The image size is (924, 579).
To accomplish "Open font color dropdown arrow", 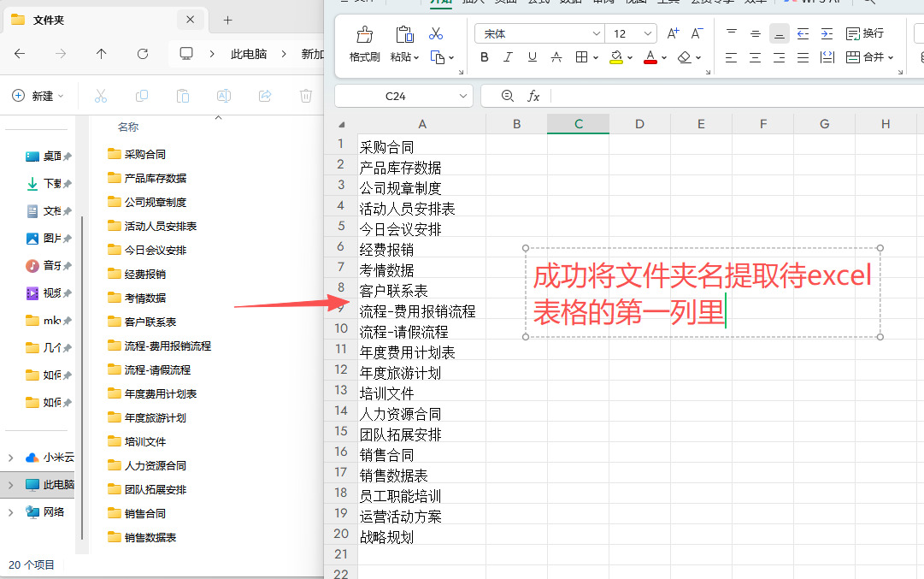I will [x=664, y=58].
